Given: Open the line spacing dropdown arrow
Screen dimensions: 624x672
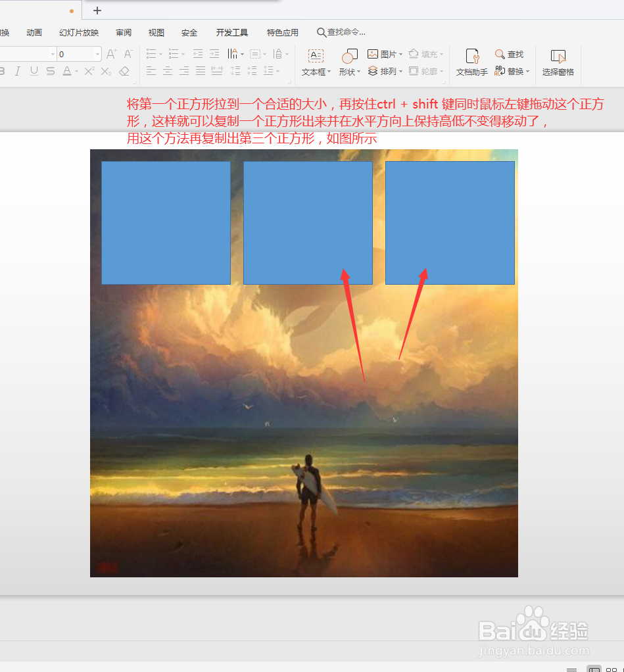Looking at the screenshot, I should pyautogui.click(x=277, y=72).
